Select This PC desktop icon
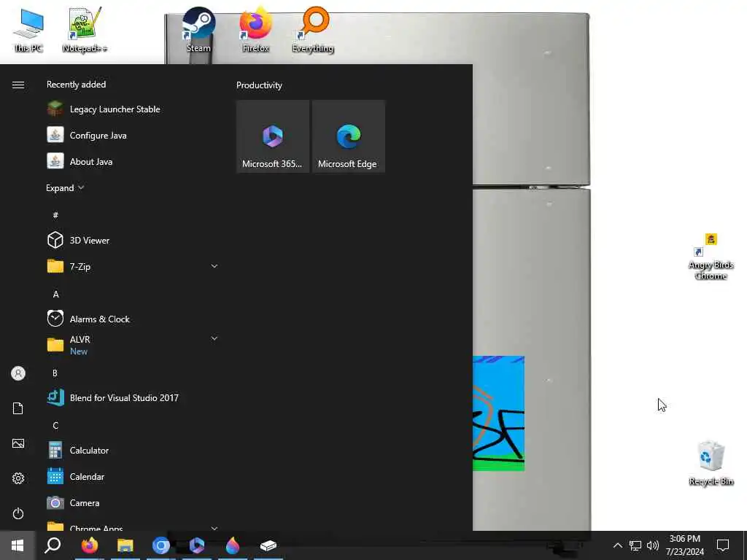747x560 pixels. pyautogui.click(x=28, y=31)
